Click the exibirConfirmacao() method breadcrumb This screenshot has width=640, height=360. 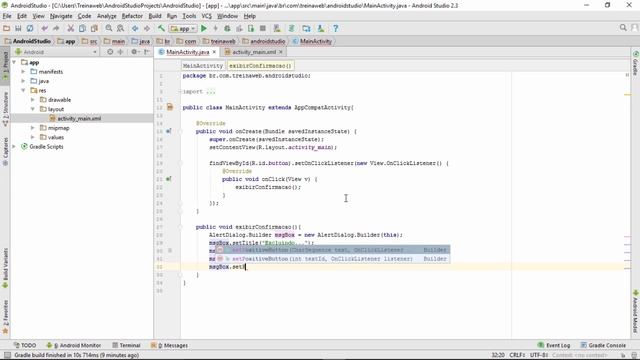tap(260, 66)
